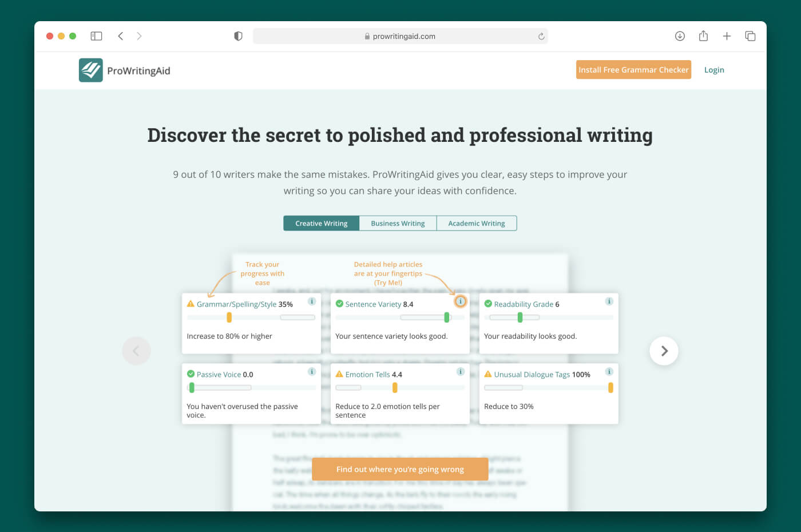The image size is (801, 532).
Task: Open info for Emotion Tells card
Action: pyautogui.click(x=461, y=372)
